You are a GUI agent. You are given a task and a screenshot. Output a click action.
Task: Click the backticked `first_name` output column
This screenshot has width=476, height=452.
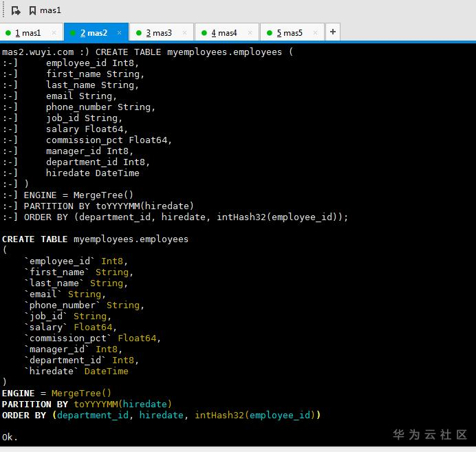pos(57,272)
